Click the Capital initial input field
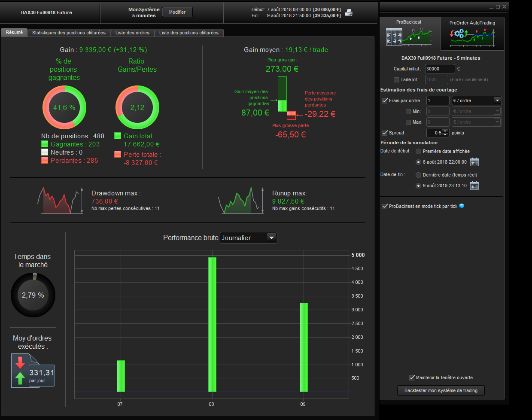This screenshot has width=532, height=420. coord(440,69)
